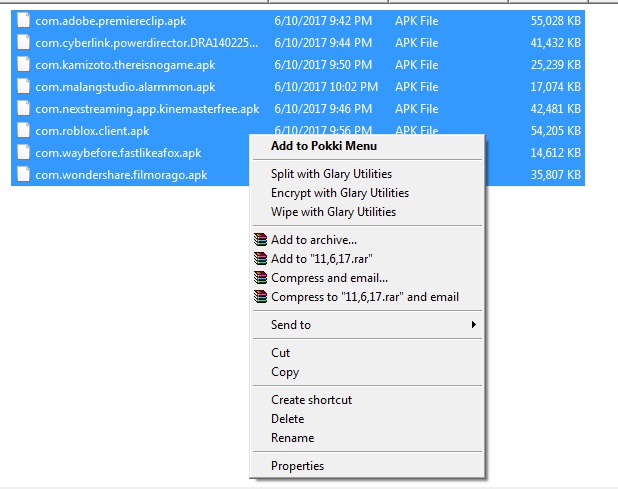Click the file icon of com.wondershare.filmorago.apk
This screenshot has height=489, width=618.
tap(24, 175)
